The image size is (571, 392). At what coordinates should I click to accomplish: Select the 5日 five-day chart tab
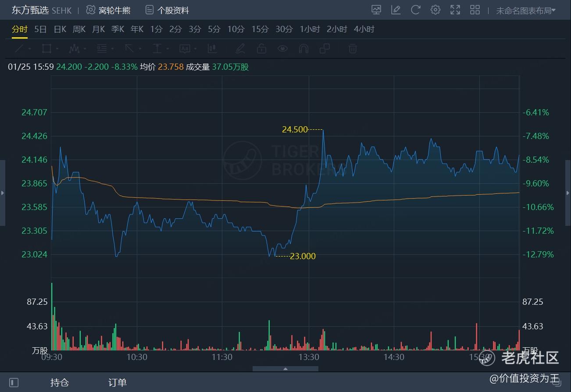coord(40,29)
